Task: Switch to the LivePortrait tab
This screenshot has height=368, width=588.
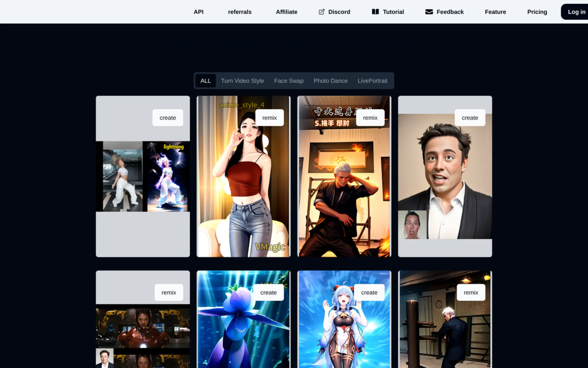Action: coord(372,81)
